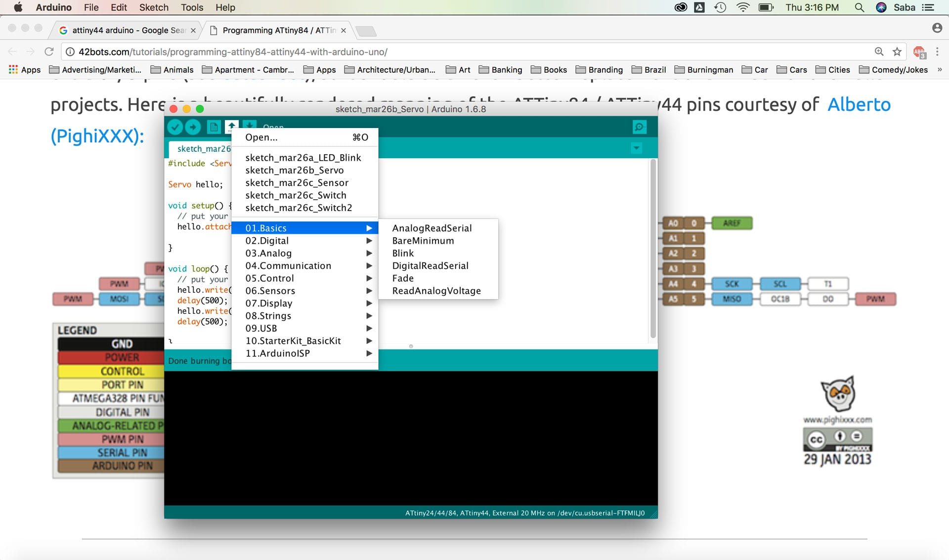Viewport: 949px width, 560px height.
Task: Open sketch_mar26a_LED_Blink from the list
Action: click(x=305, y=158)
